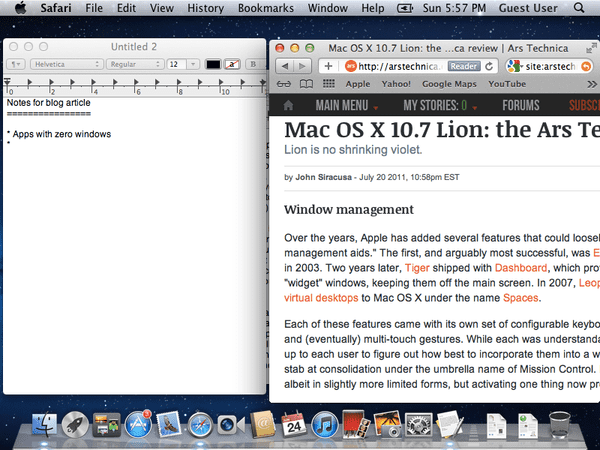The width and height of the screenshot is (600, 450).
Task: Open the Google search engine selector dropdown
Action: 515,66
